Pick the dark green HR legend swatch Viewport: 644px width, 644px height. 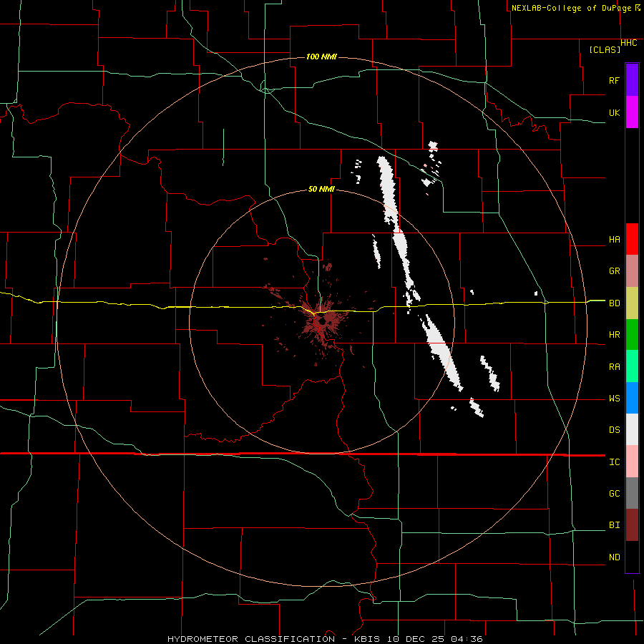pyautogui.click(x=632, y=335)
